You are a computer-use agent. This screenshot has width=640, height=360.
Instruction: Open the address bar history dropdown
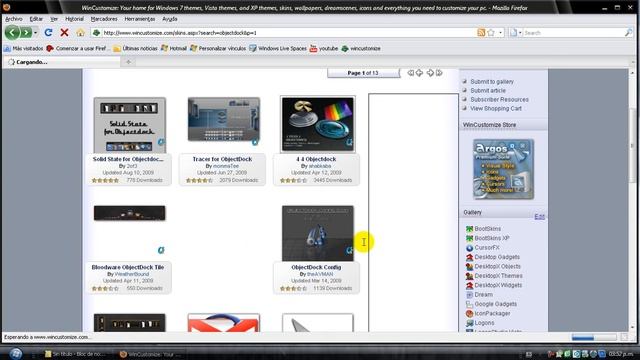501,33
